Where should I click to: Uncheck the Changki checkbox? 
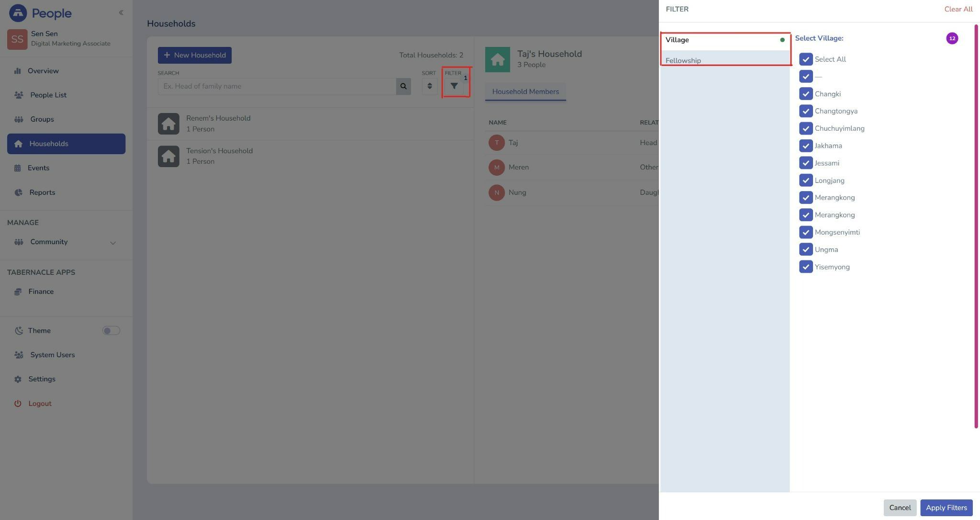pos(806,94)
